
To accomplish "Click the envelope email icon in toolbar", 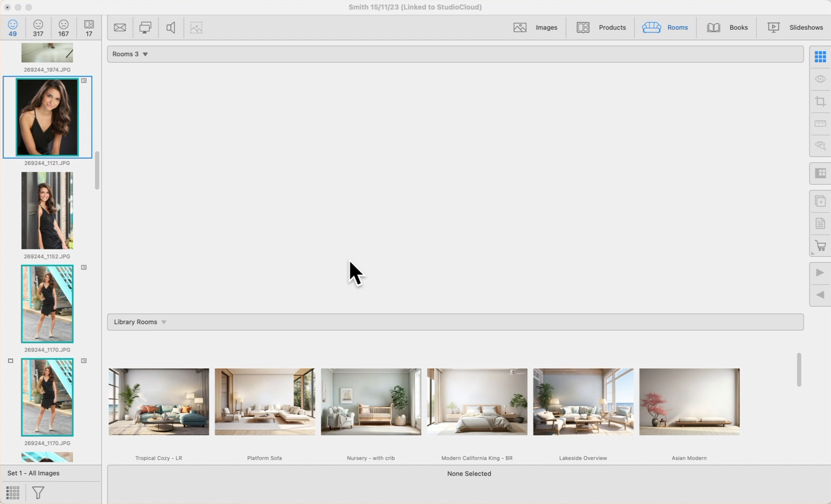I will click(x=120, y=28).
